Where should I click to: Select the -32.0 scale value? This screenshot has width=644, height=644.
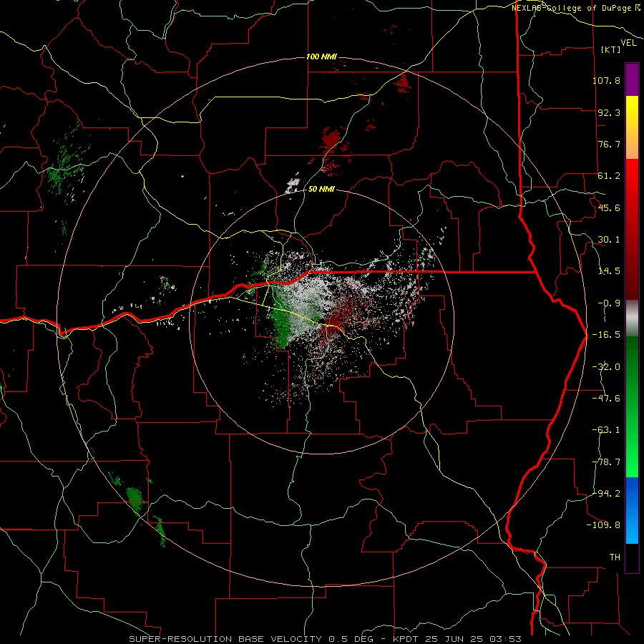606,367
